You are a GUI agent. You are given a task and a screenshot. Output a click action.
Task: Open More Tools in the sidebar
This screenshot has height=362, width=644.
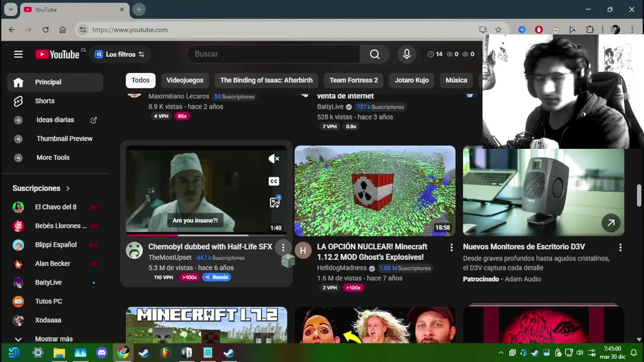click(x=55, y=157)
